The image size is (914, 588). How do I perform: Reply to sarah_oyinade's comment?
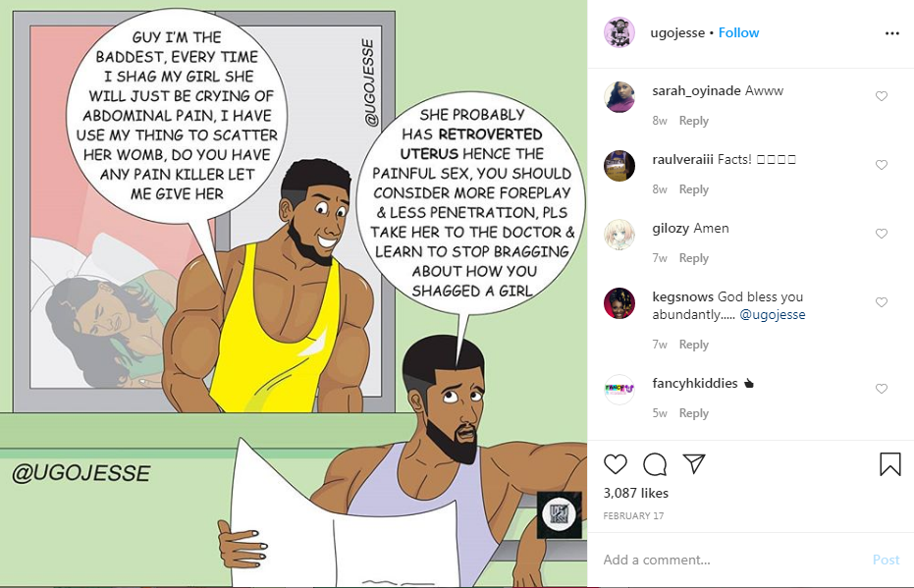[694, 121]
